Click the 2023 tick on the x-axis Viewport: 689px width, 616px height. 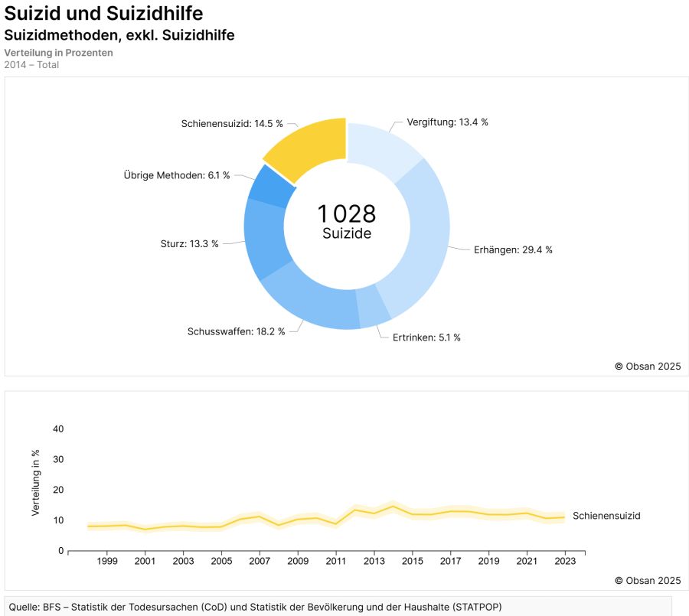(565, 561)
